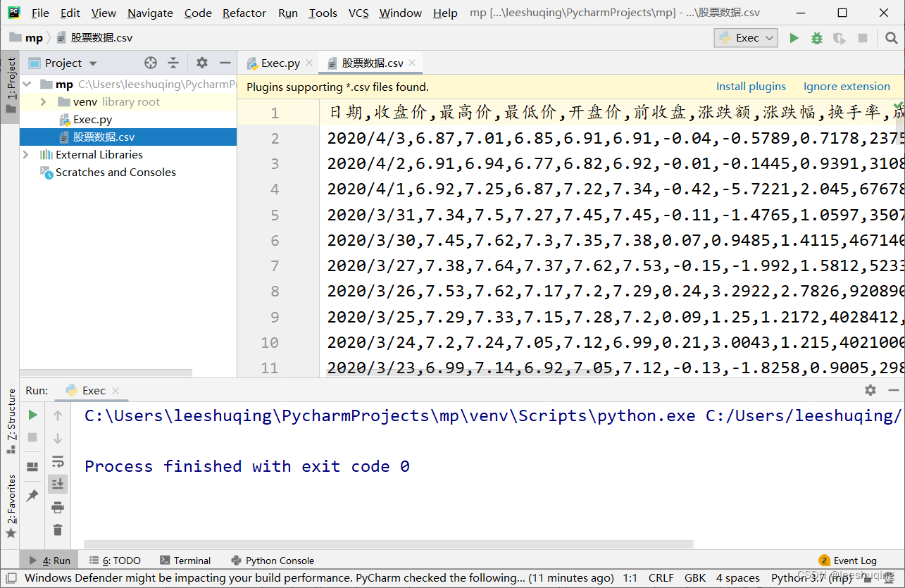This screenshot has width=905, height=588.
Task: Open the Terminal tool window
Action: point(185,561)
